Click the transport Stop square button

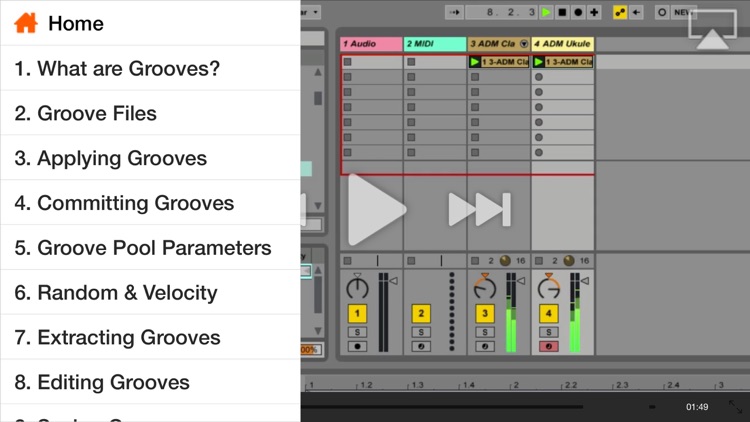562,12
